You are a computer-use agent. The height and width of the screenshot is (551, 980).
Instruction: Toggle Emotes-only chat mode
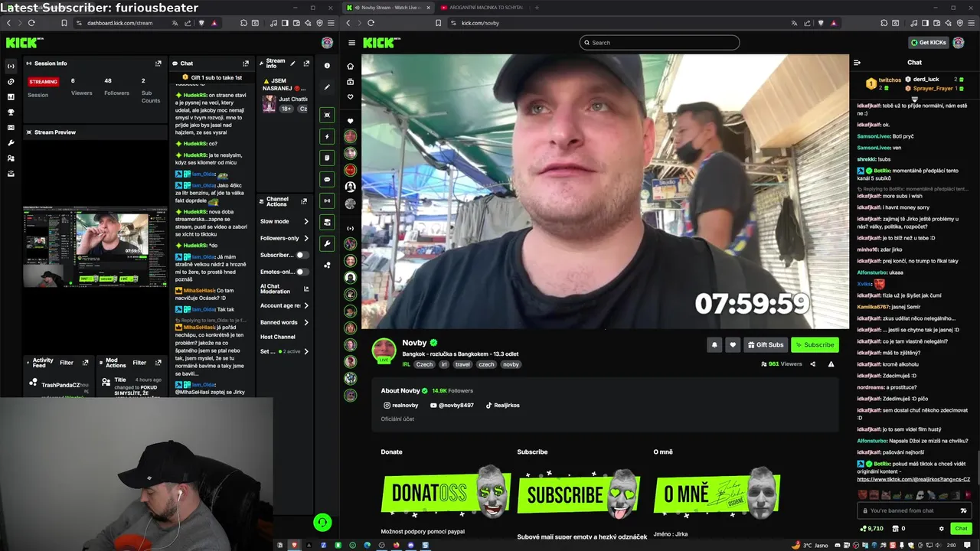tap(302, 272)
